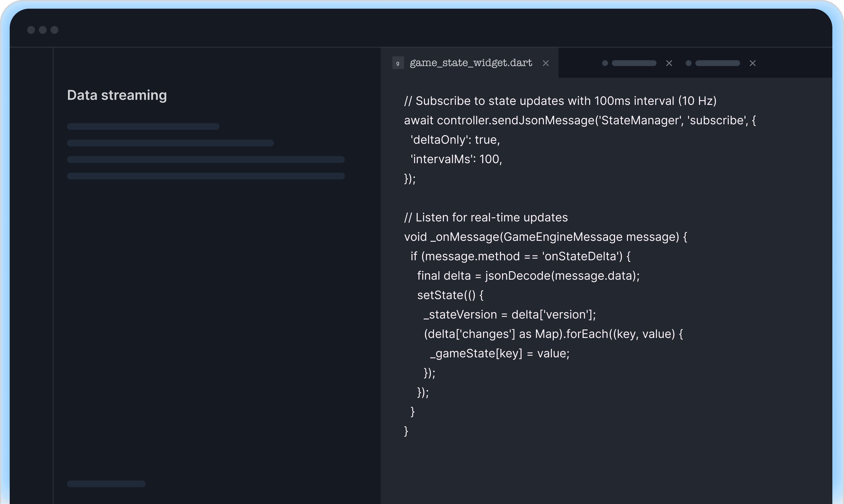The image size is (844, 504).
Task: Click the first window control dot
Action: coord(31,30)
